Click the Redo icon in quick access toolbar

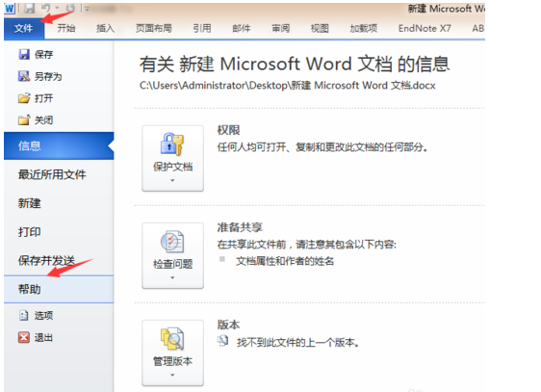tap(70, 8)
